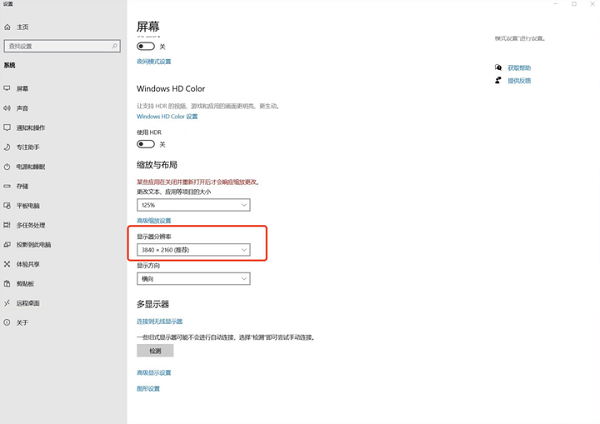Open 专注助手 via moon icon

(7, 147)
